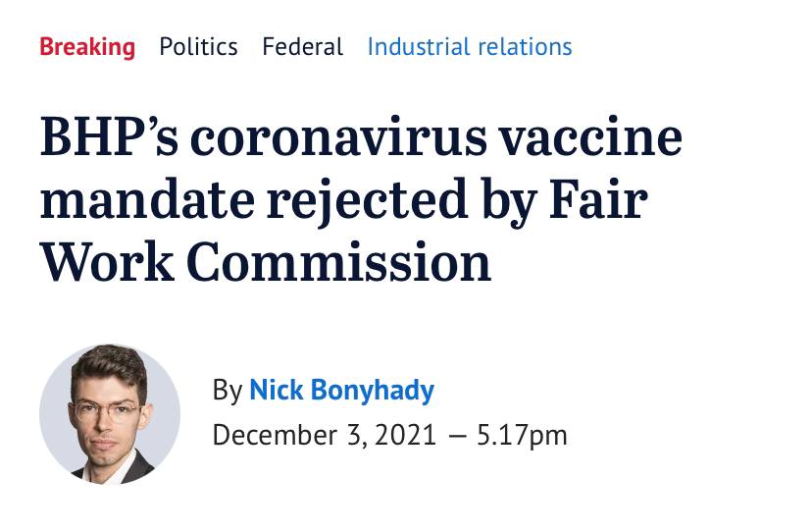The width and height of the screenshot is (812, 532).
Task: Click the Nick Bonyhady author link
Action: 342,390
